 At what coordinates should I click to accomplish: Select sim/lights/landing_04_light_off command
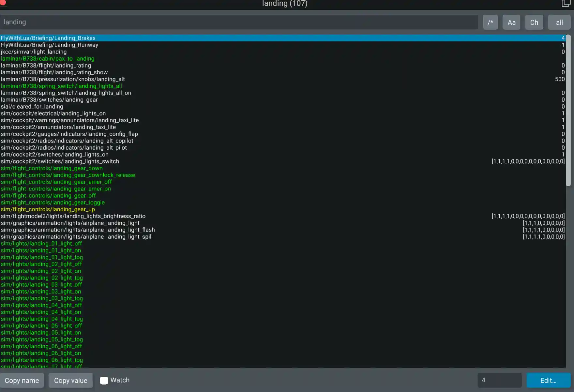tap(283, 305)
